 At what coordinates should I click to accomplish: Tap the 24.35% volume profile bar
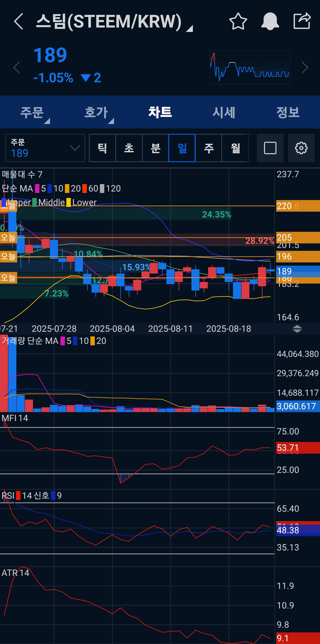pyautogui.click(x=116, y=214)
